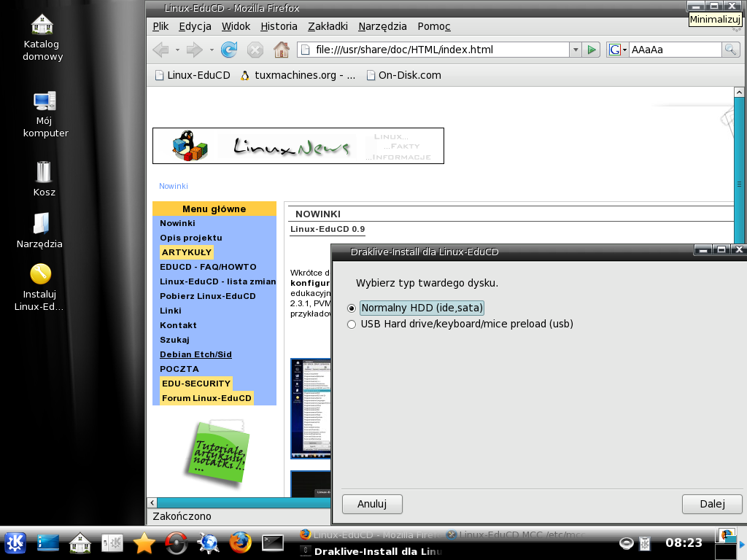Image resolution: width=747 pixels, height=560 pixels.
Task: Click the Firefox Back arrow button
Action: pyautogui.click(x=161, y=50)
